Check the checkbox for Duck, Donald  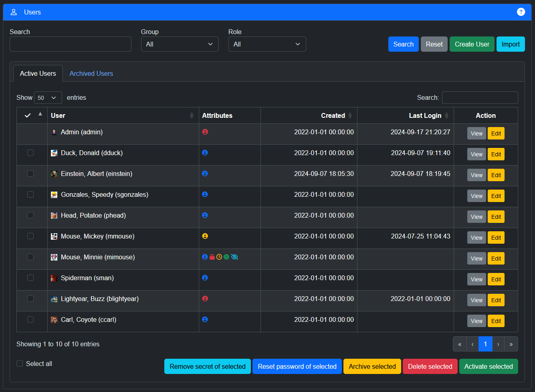(x=30, y=153)
